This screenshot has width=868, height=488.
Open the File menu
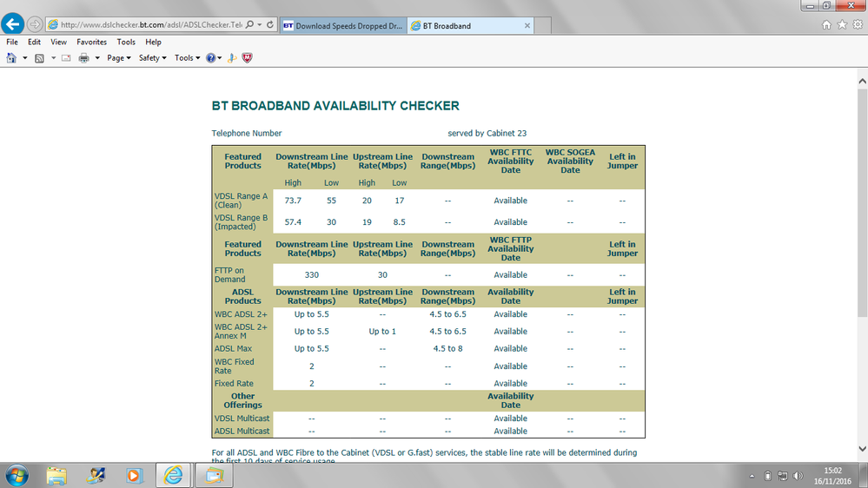(12, 42)
